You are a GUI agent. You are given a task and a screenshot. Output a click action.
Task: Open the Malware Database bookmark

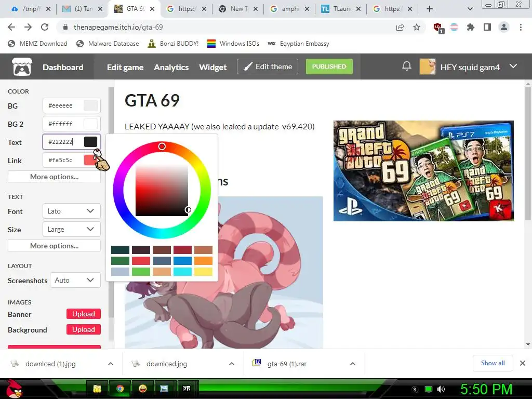click(x=108, y=44)
